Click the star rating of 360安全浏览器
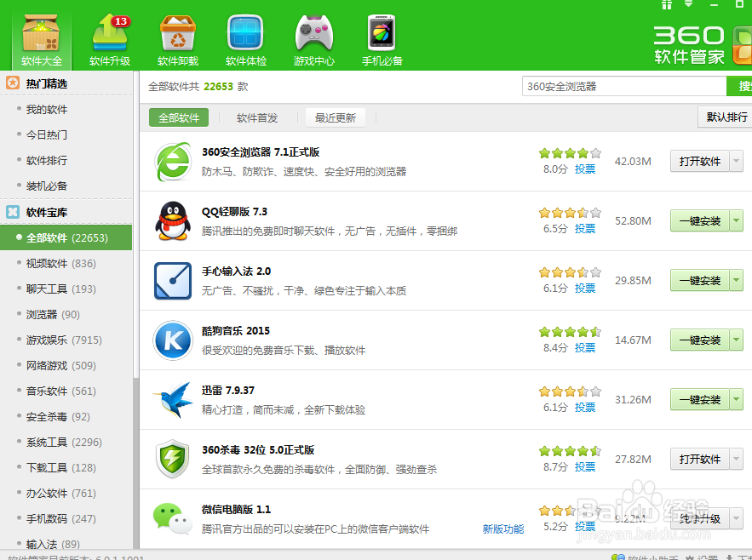Viewport: 752px width, 560px height. click(x=570, y=153)
